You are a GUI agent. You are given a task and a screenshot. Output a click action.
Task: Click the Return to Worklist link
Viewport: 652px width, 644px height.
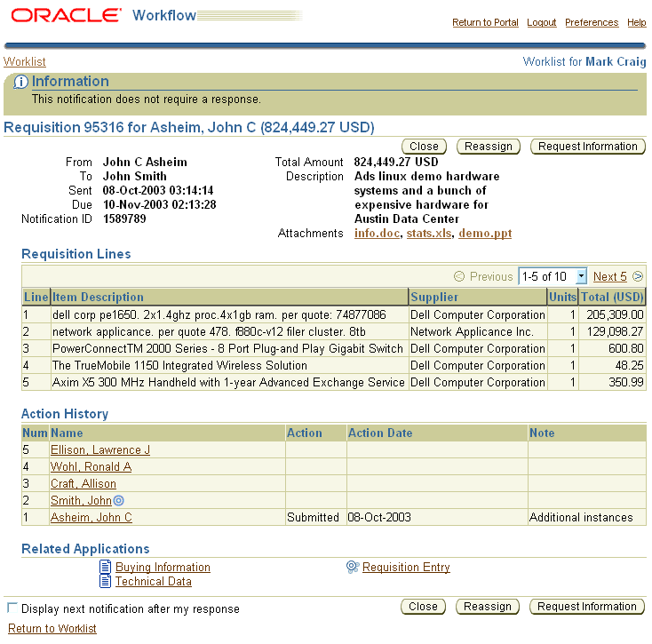(x=52, y=629)
